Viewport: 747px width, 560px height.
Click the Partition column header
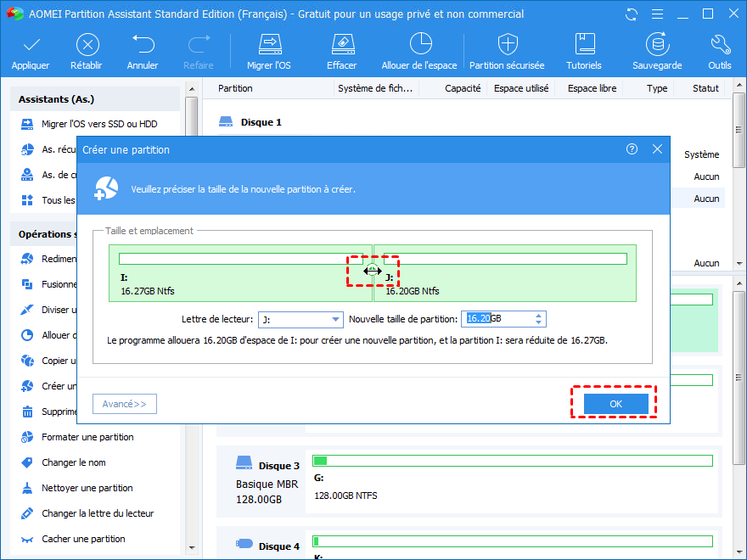[x=235, y=88]
